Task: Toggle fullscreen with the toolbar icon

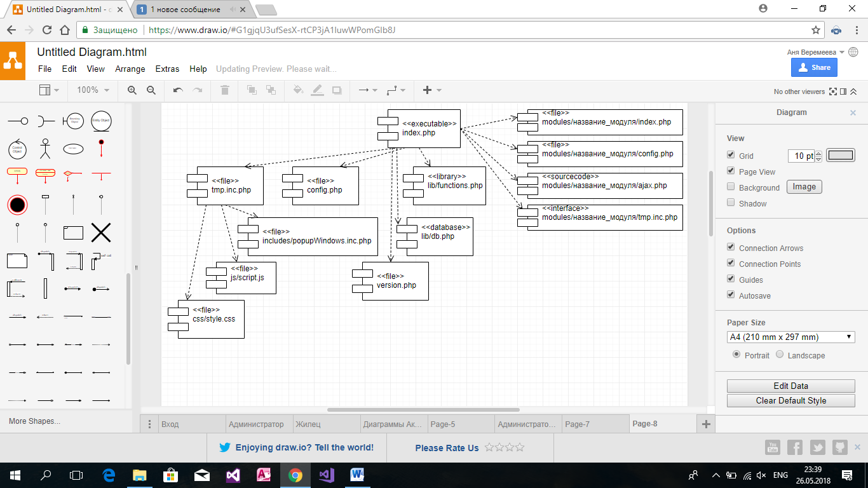Action: tap(832, 91)
